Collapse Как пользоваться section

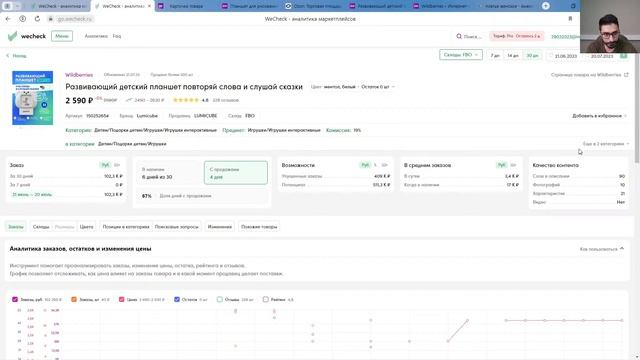pyautogui.click(x=602, y=249)
